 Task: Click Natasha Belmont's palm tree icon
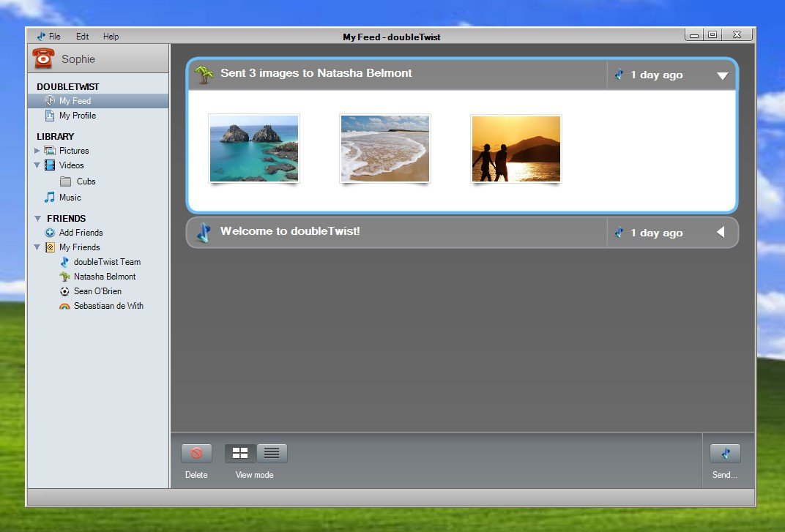pyautogui.click(x=64, y=277)
